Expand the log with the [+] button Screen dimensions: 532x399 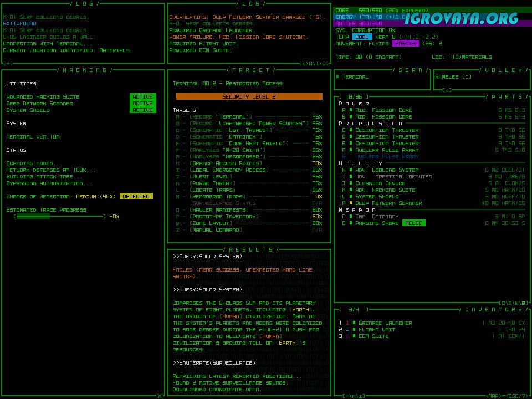8,63
